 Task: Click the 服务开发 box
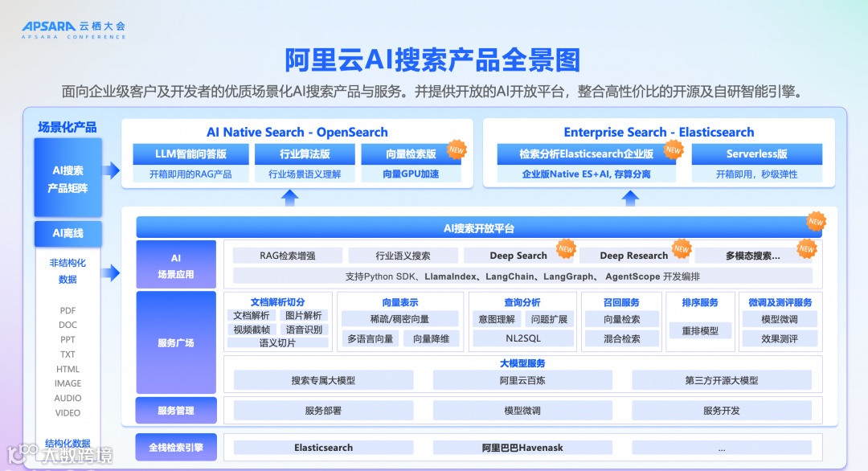coord(722,411)
